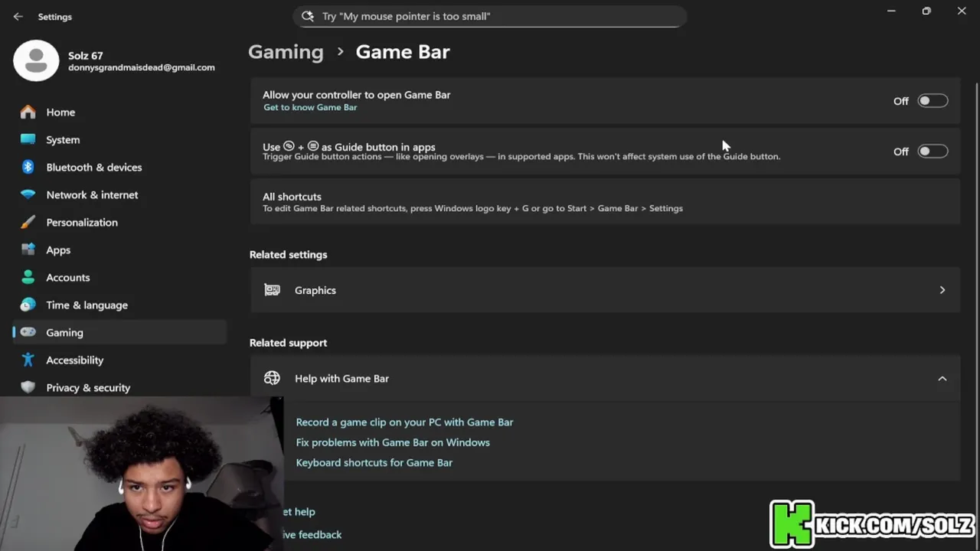The height and width of the screenshot is (551, 980).
Task: Minimize the Settings window
Action: click(891, 11)
